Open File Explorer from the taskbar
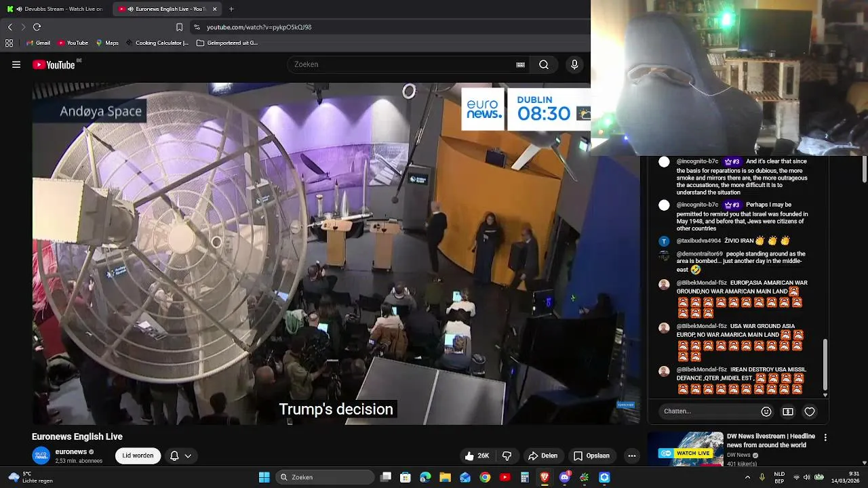Viewport: 868px width, 488px height. [445, 477]
